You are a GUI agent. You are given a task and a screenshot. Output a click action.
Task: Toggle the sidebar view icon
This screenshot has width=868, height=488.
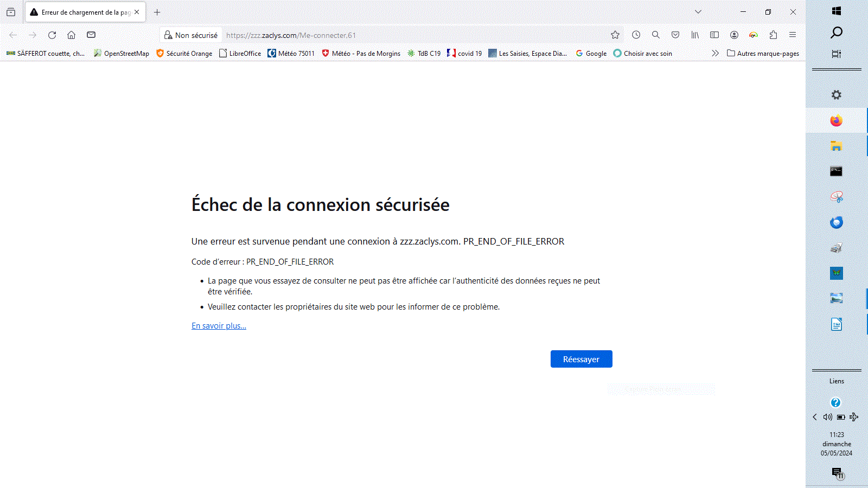[x=714, y=35]
